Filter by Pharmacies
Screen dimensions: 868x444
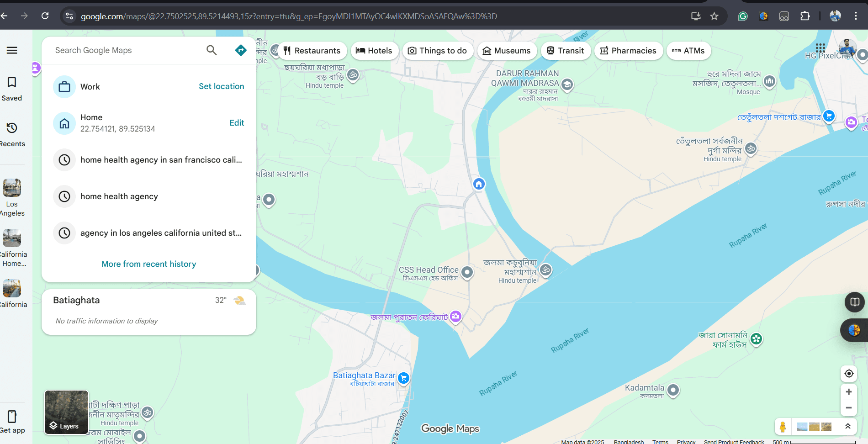(x=628, y=51)
